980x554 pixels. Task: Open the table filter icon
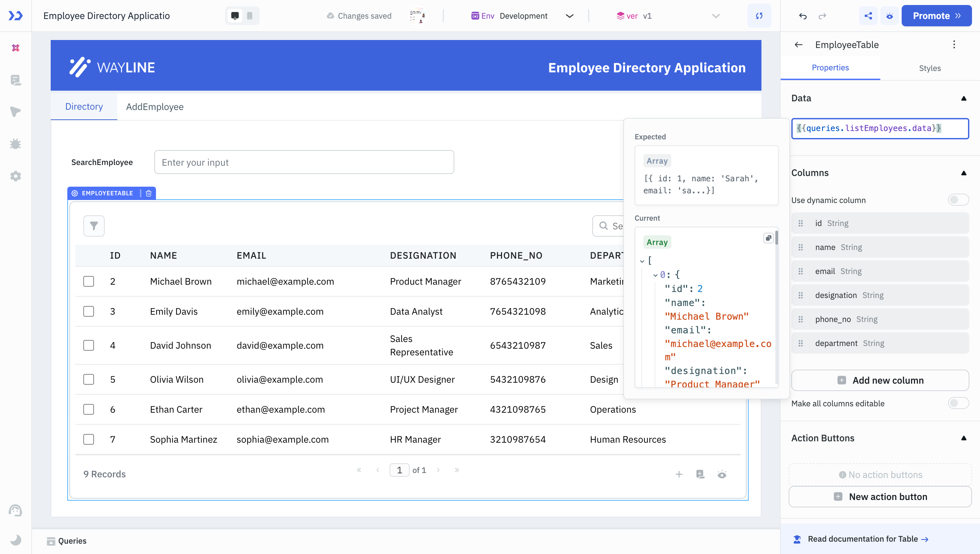point(94,226)
